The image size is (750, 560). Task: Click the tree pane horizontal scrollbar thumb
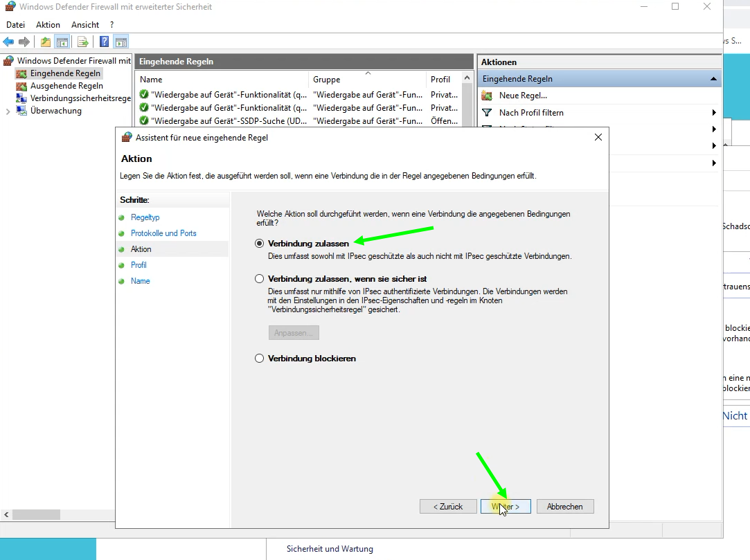pos(36,514)
